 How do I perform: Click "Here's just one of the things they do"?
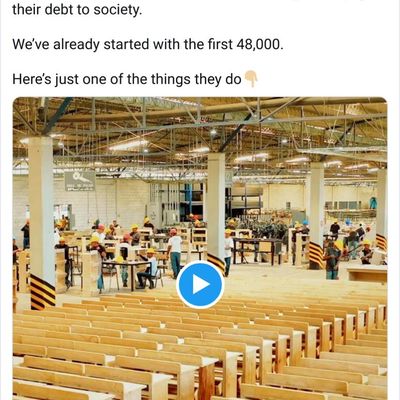[x=127, y=79]
